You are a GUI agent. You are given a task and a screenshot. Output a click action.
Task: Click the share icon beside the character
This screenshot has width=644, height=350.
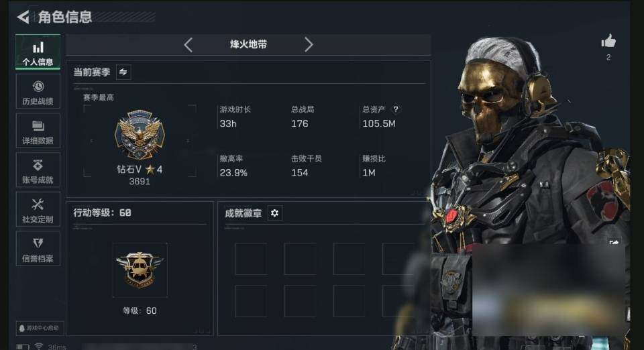click(x=614, y=243)
